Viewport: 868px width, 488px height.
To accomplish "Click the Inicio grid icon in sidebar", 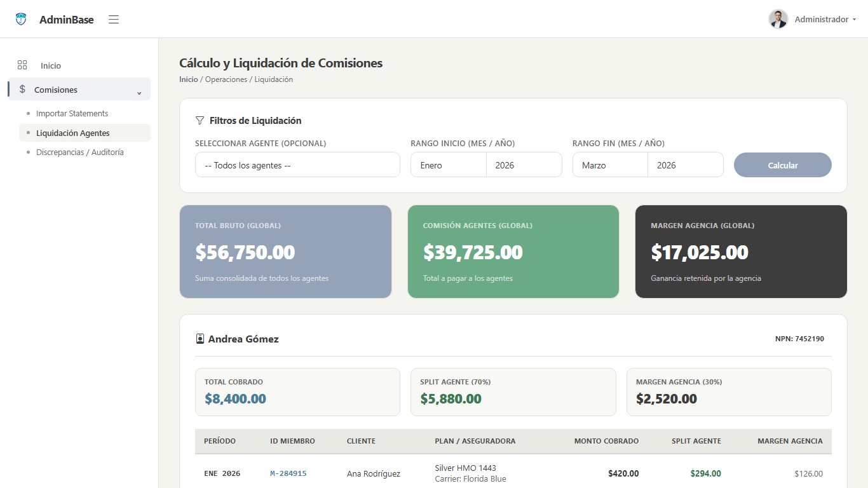I will (22, 65).
